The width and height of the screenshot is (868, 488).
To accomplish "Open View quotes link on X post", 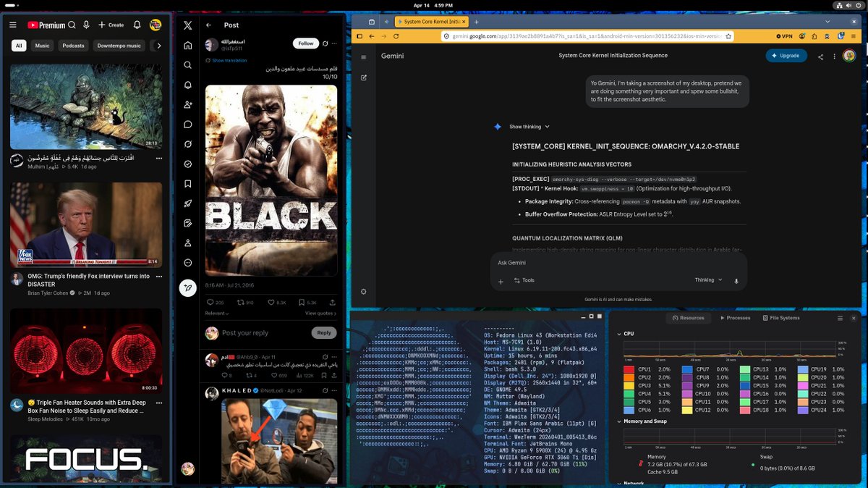I will (x=321, y=314).
